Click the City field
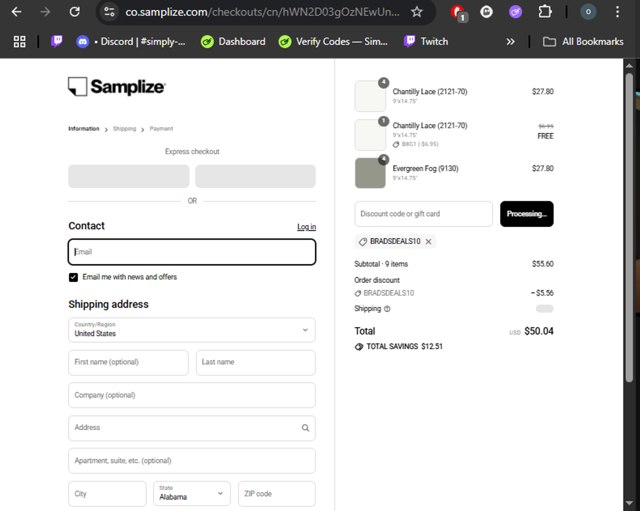This screenshot has height=511, width=640. pos(107,494)
